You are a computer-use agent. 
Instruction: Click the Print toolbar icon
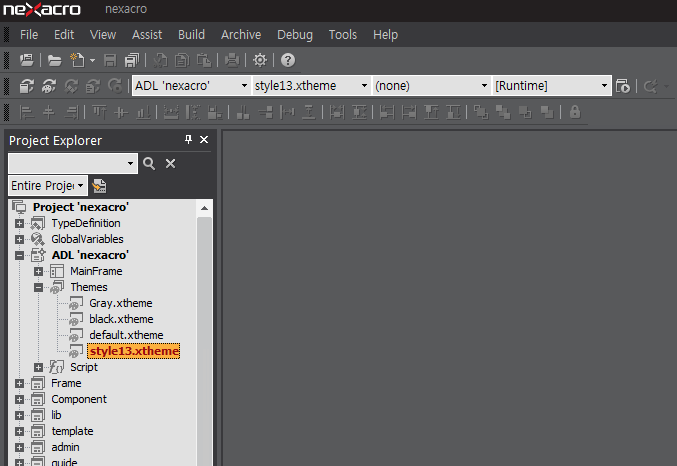click(x=232, y=60)
